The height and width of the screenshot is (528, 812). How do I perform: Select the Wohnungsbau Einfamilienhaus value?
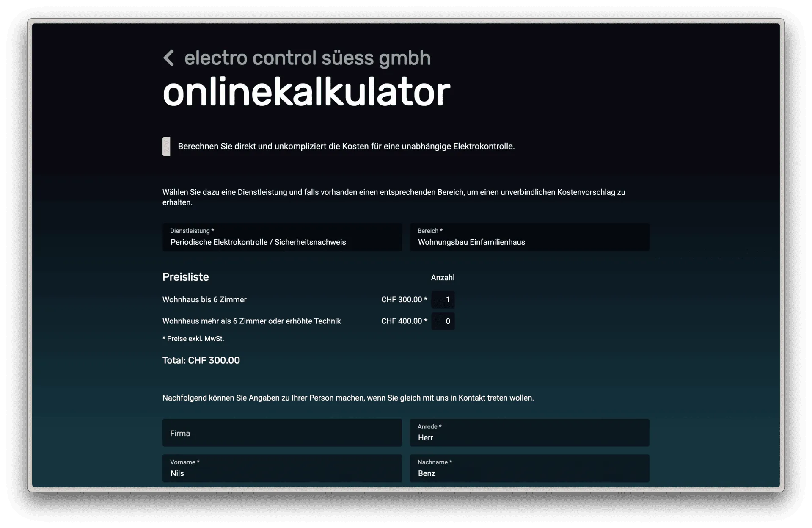coord(471,242)
